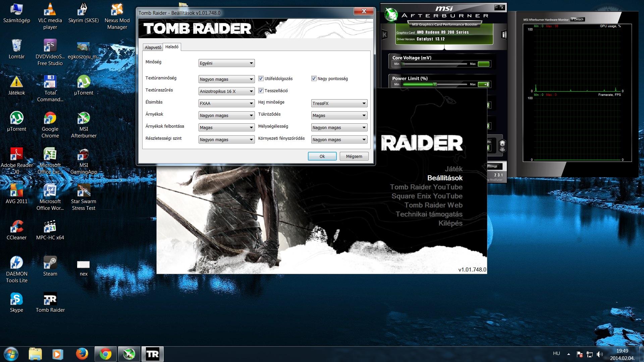Launch AVG 2011 from the desktop
This screenshot has height=362, width=644.
click(16, 194)
